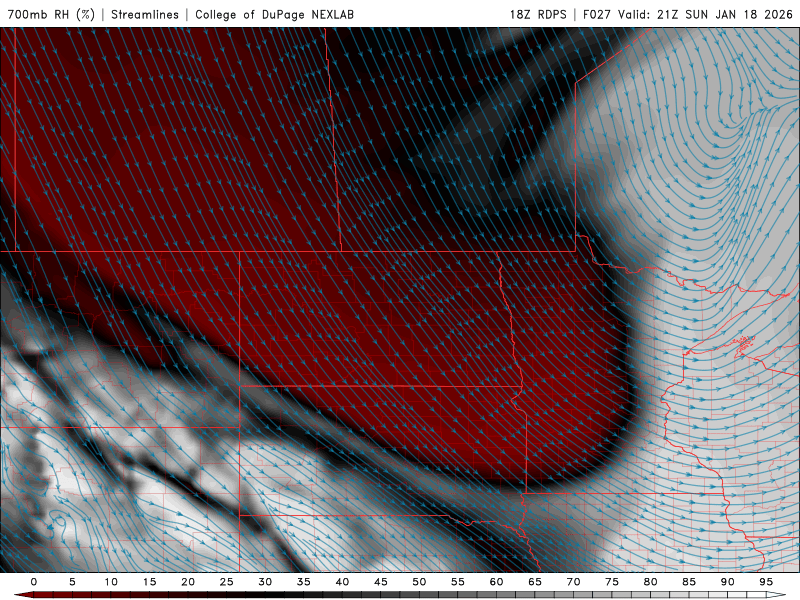The width and height of the screenshot is (800, 600).
Task: Click the colorbar value label '55'
Action: (458, 582)
